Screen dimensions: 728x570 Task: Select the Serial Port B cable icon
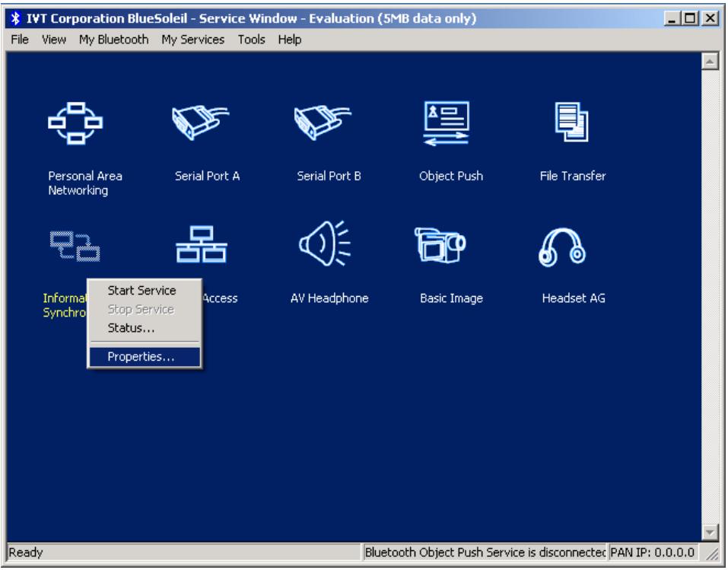(x=323, y=123)
